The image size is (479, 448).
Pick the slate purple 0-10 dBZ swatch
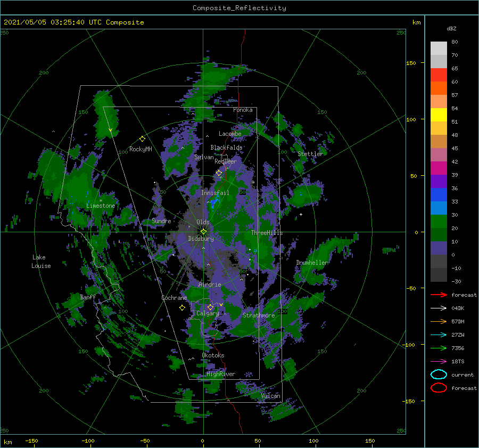point(439,248)
